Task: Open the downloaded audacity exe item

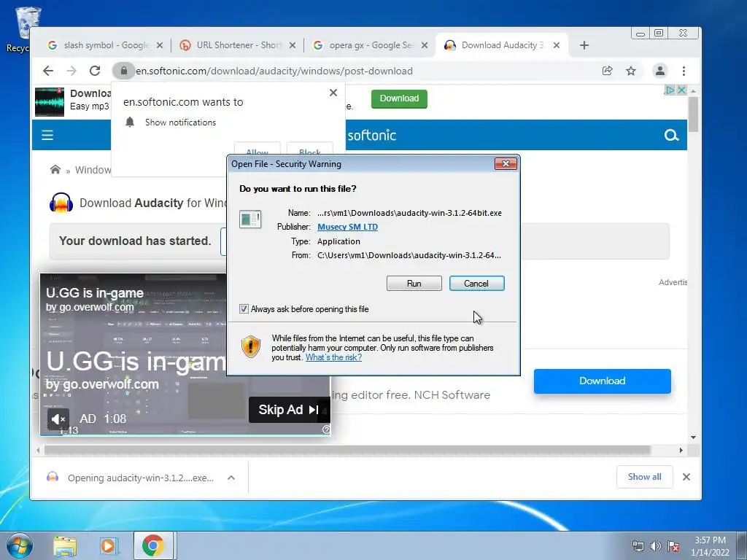Action: point(131,478)
